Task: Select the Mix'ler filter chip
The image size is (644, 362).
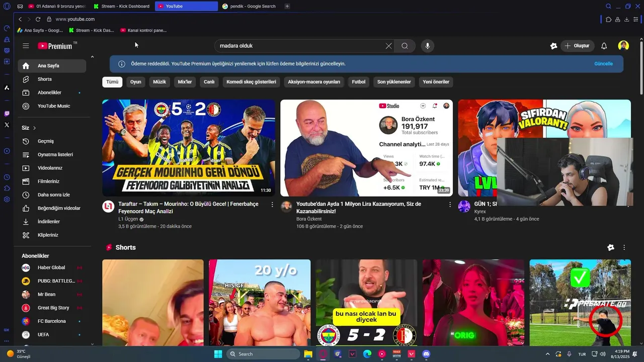Action: coord(185,82)
